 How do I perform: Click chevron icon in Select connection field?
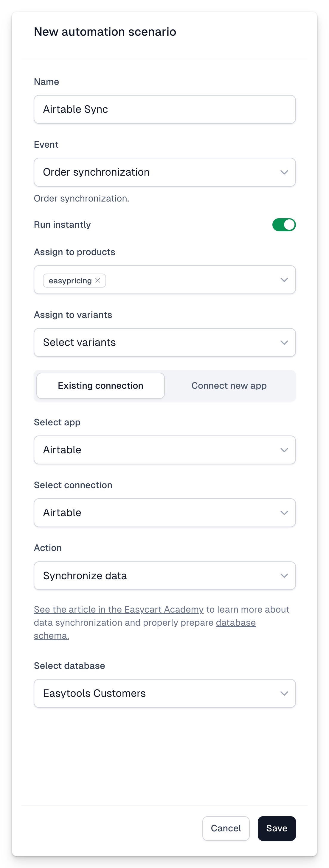click(x=284, y=513)
